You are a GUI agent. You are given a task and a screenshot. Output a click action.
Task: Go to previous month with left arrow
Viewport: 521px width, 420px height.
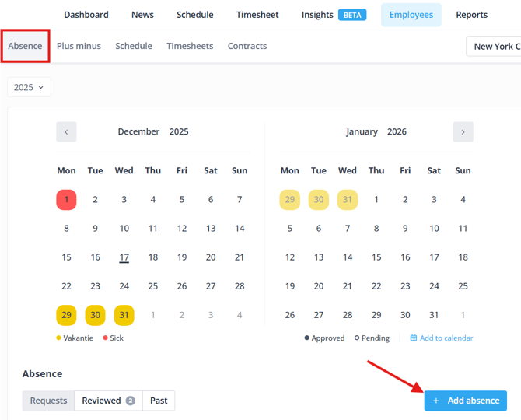pos(66,132)
